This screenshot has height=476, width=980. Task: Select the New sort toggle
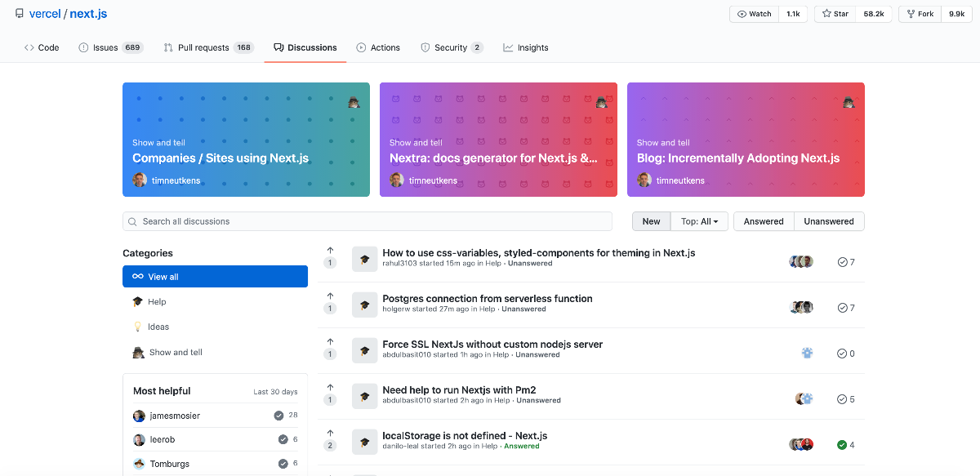(651, 221)
